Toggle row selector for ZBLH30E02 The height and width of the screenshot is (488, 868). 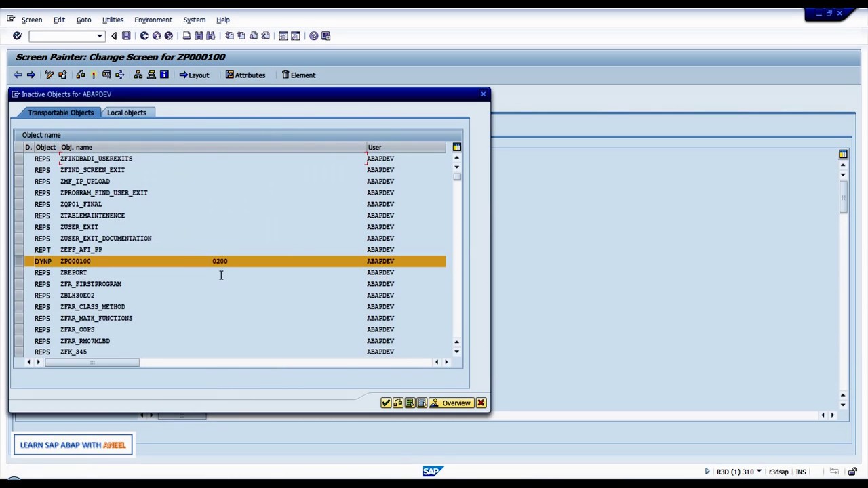click(x=19, y=296)
